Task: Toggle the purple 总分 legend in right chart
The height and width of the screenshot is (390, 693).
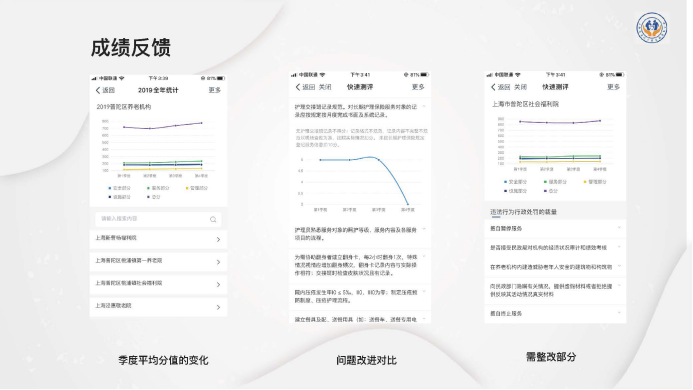Action: (551, 191)
